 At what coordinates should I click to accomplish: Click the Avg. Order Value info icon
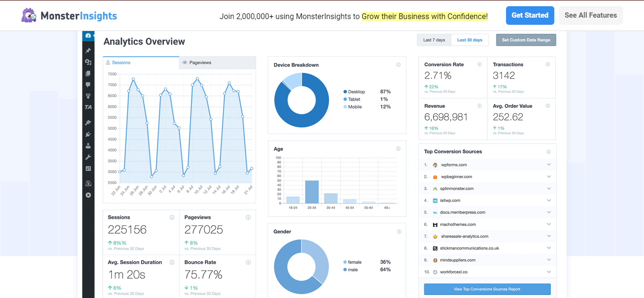click(548, 106)
